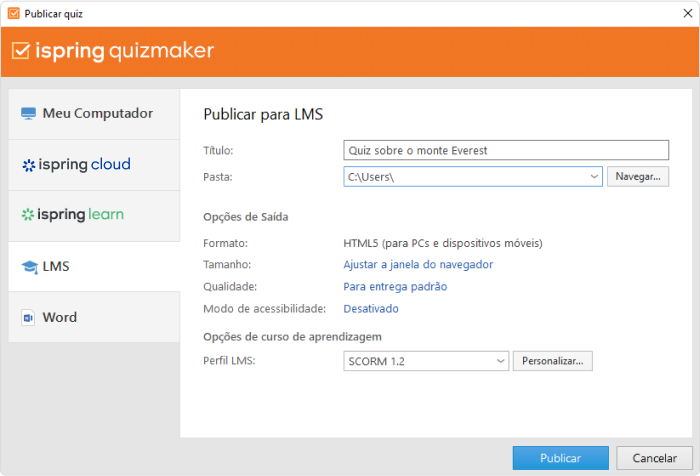Click the Título input field

click(x=506, y=150)
